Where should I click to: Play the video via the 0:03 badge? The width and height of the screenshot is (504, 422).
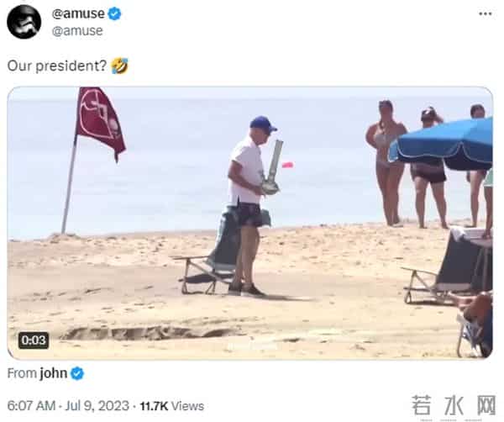point(34,340)
